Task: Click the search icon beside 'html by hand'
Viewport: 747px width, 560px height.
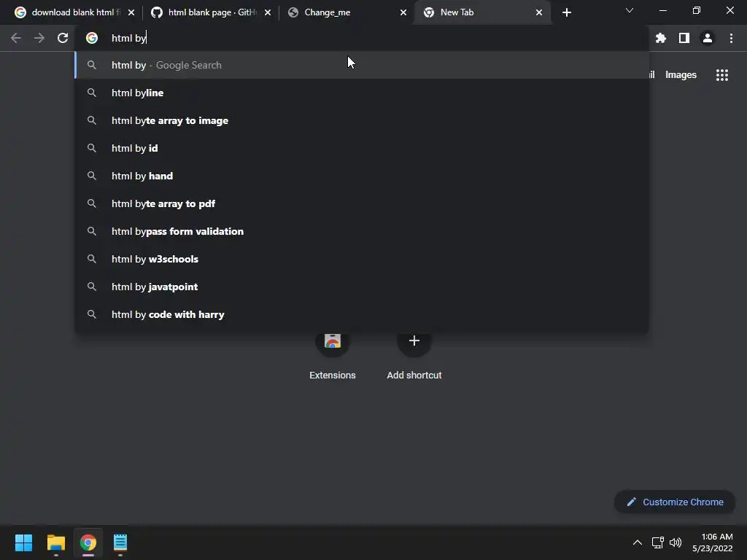Action: pos(92,176)
